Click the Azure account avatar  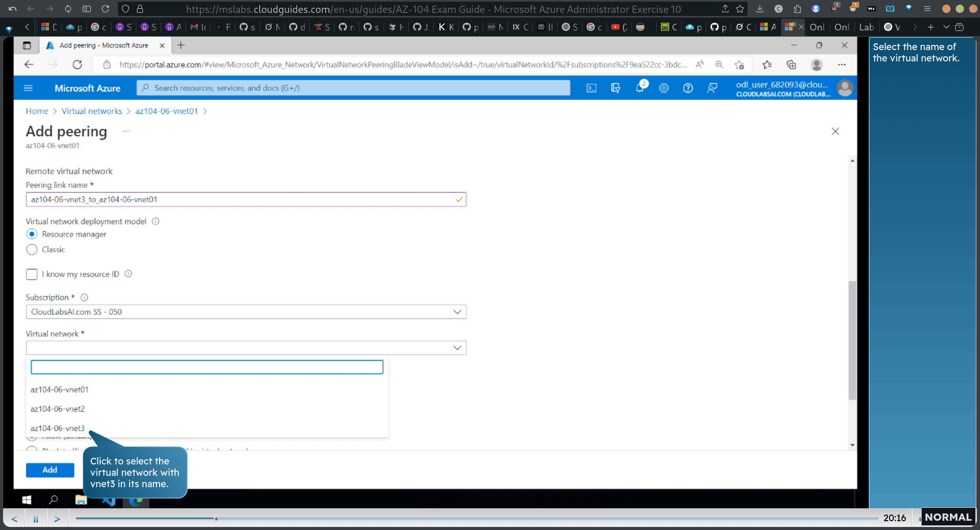pos(845,88)
